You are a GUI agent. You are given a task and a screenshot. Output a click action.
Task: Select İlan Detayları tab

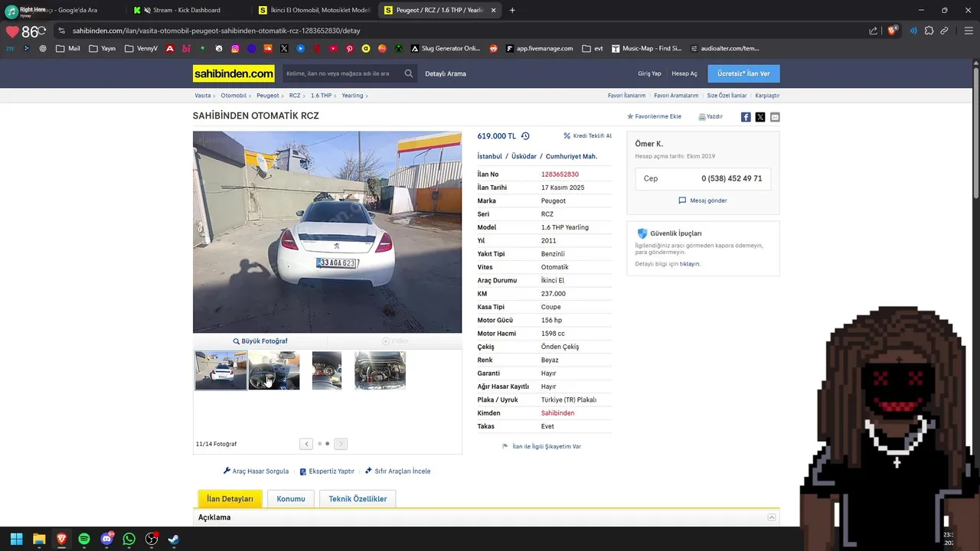tap(230, 499)
